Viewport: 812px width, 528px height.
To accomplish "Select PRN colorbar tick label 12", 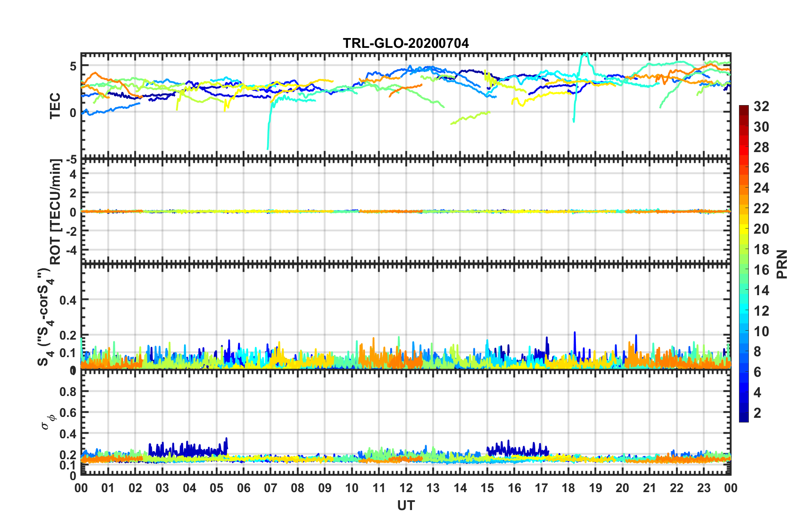I will click(761, 311).
